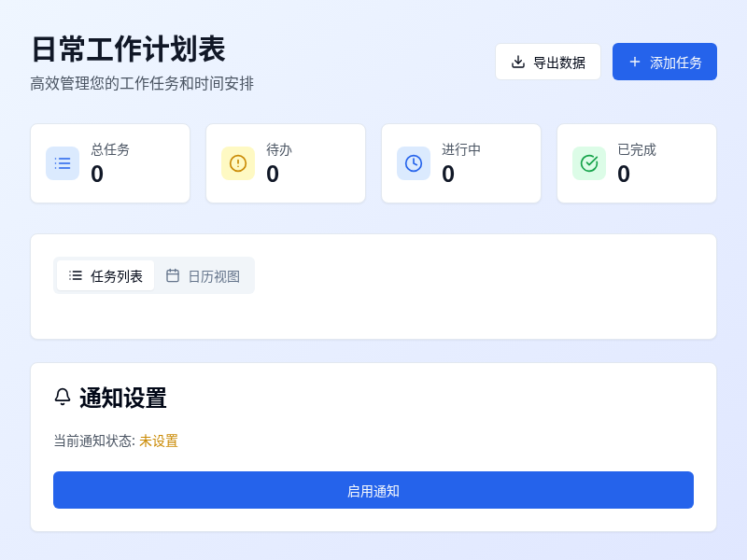Click the 当前通知状态 label

94,441
